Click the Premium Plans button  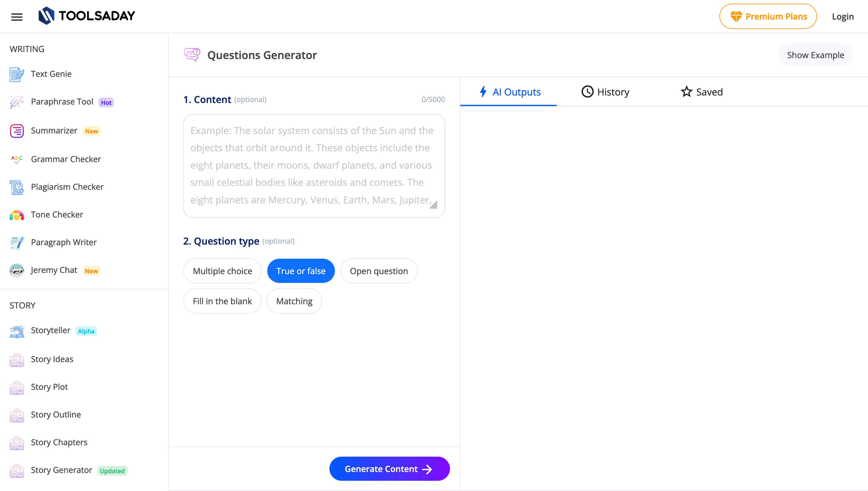tap(768, 16)
